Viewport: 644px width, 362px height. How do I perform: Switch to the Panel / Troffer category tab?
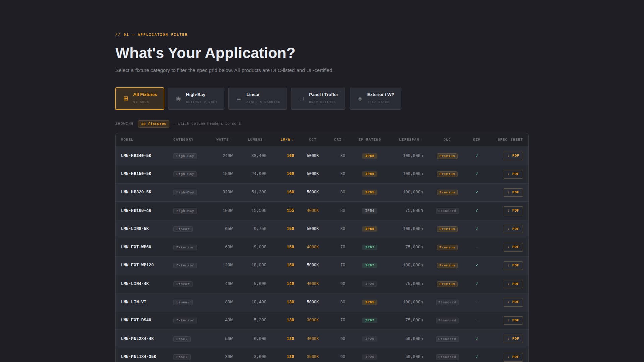tap(318, 98)
